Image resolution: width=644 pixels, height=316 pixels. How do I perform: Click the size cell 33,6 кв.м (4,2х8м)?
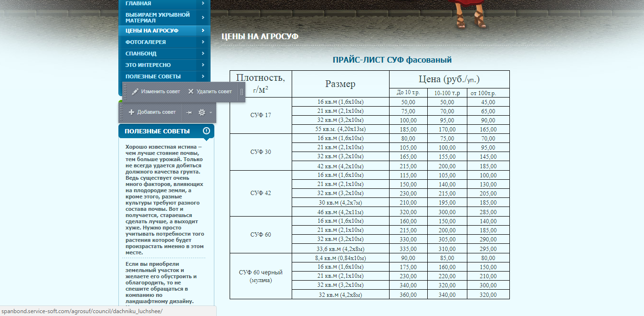click(340, 249)
